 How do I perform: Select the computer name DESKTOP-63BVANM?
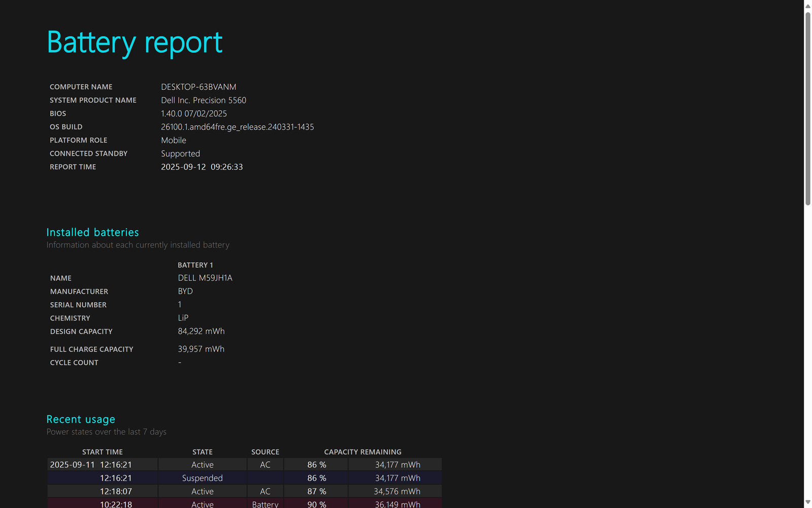point(198,87)
